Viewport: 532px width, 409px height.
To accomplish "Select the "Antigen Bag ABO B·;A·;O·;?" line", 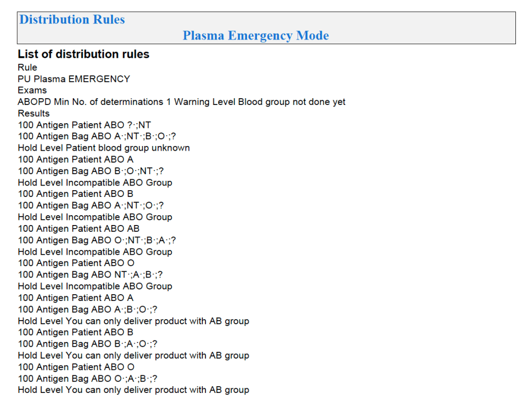I will pos(87,344).
